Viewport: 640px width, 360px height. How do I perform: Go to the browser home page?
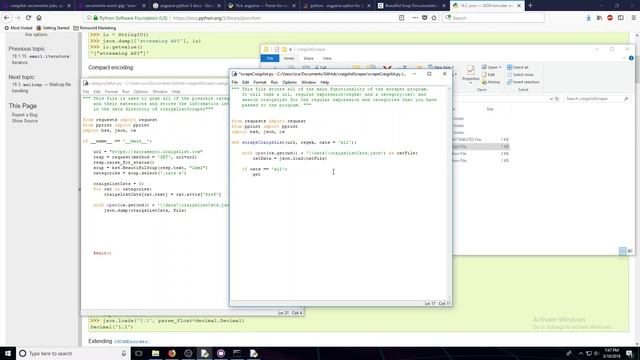coord(39,18)
